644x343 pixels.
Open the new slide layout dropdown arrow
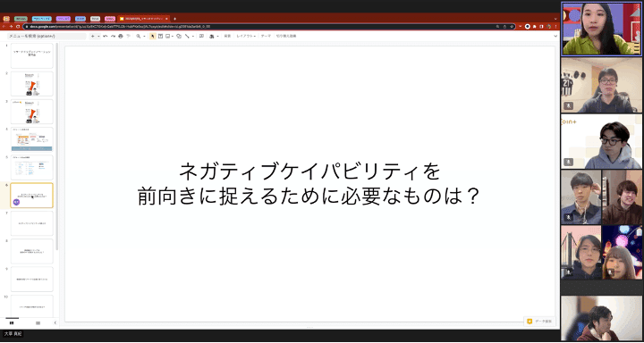98,36
